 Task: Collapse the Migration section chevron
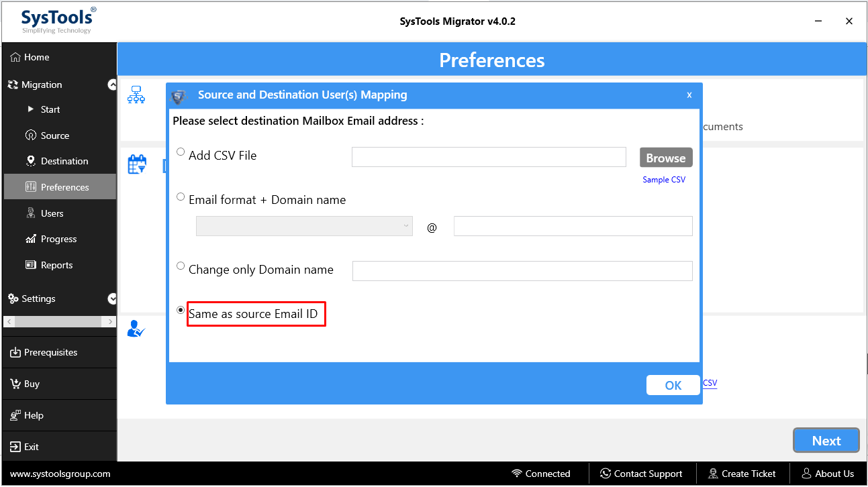click(x=112, y=85)
